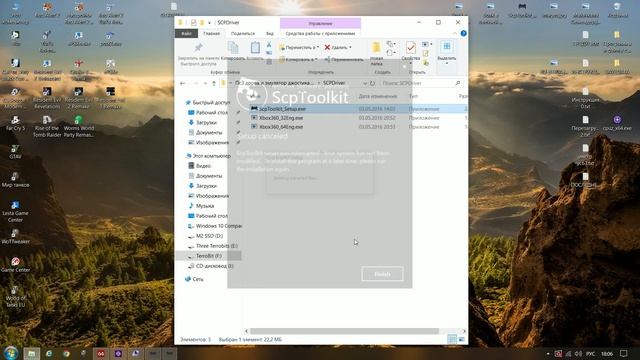Viewport: 640px width, 360px height.
Task: Click the Refresh icon next to address bar
Action: click(x=372, y=83)
